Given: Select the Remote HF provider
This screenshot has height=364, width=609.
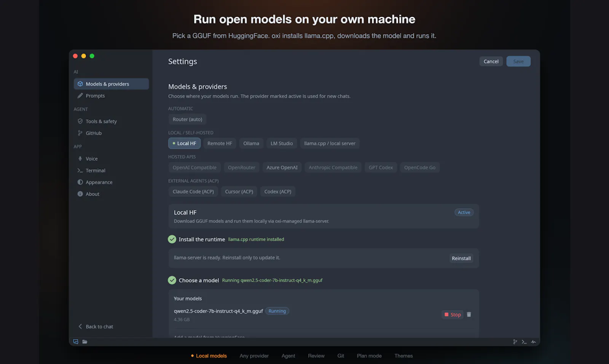Looking at the screenshot, I should point(220,143).
